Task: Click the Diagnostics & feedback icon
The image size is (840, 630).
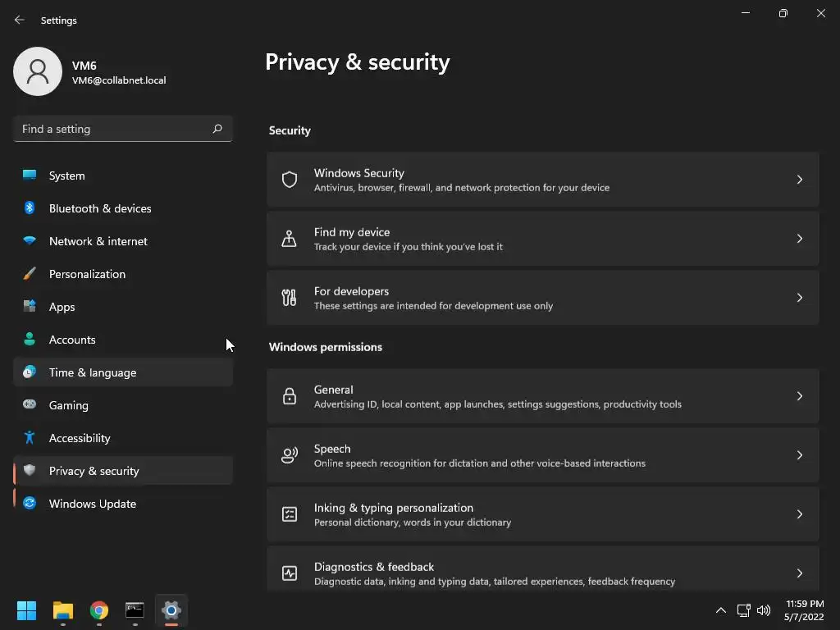Action: click(x=290, y=573)
